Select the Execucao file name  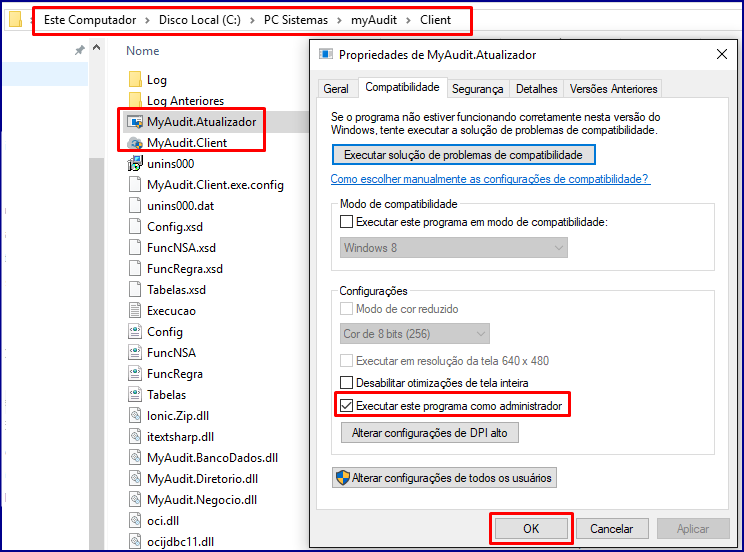[171, 311]
